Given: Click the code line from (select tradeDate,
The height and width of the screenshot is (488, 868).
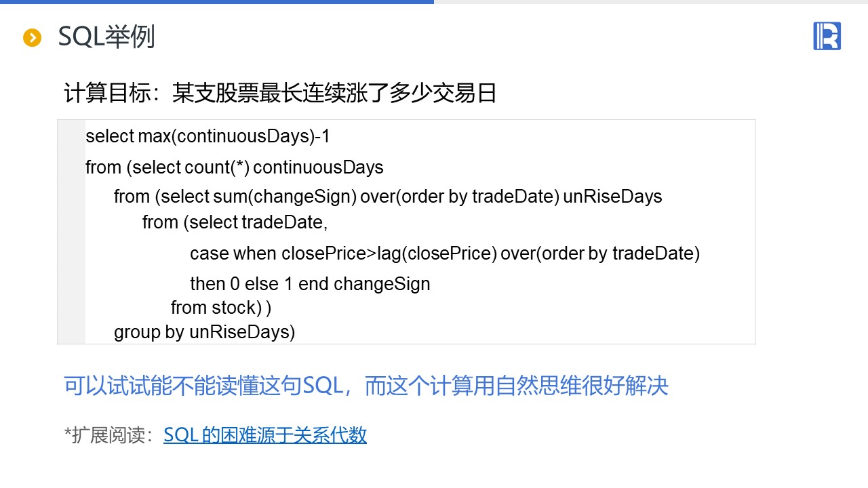Looking at the screenshot, I should coord(235,222).
